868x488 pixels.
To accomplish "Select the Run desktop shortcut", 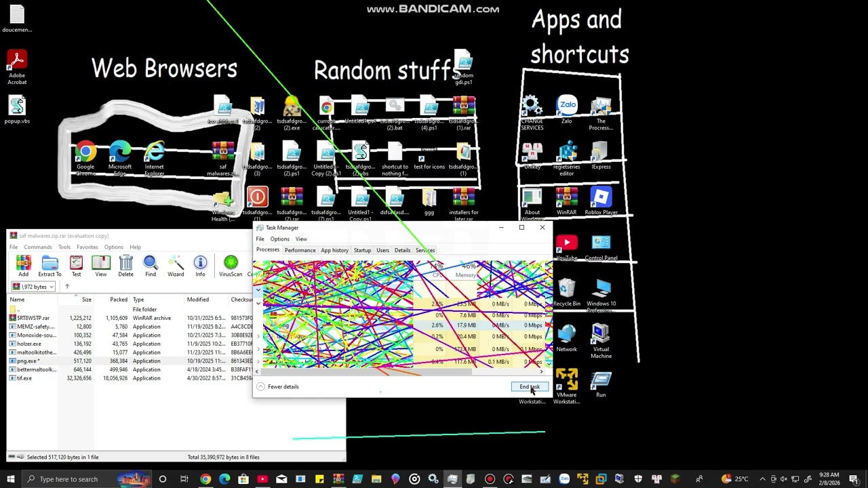I will pyautogui.click(x=601, y=384).
